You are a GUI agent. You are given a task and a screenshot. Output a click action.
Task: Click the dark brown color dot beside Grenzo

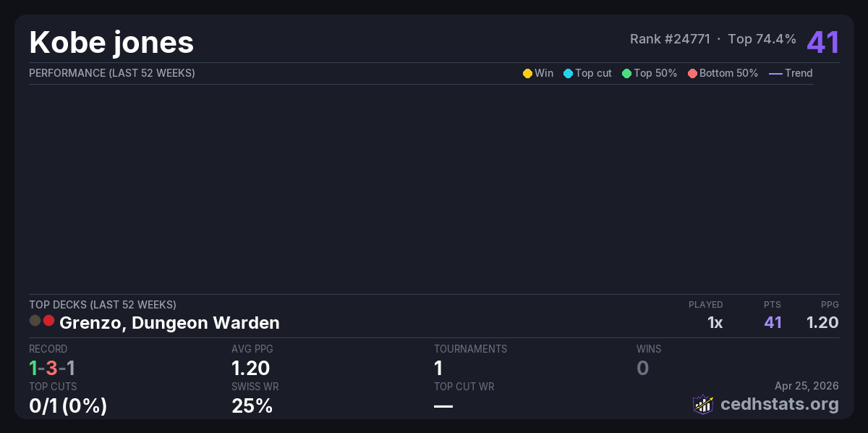(35, 320)
